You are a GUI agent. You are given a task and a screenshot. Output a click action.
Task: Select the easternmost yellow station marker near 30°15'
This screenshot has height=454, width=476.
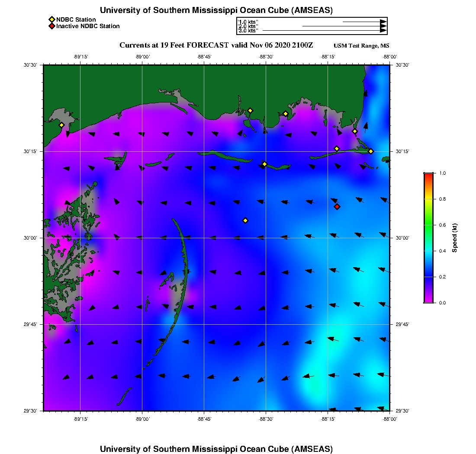(371, 151)
